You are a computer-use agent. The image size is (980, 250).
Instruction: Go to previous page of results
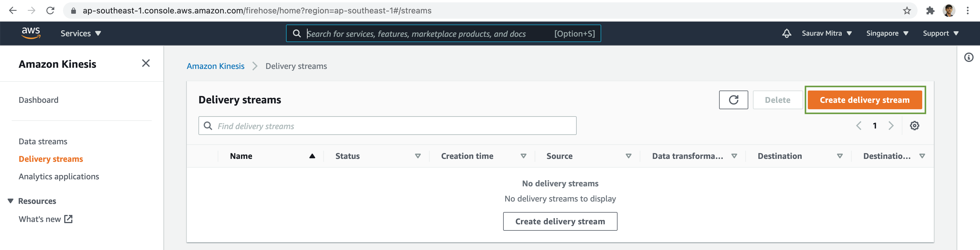(858, 126)
